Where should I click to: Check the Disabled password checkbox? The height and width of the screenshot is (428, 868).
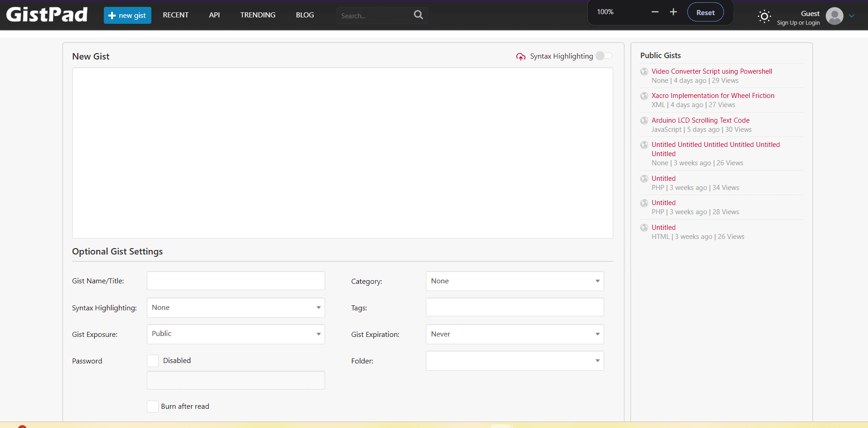tap(152, 361)
